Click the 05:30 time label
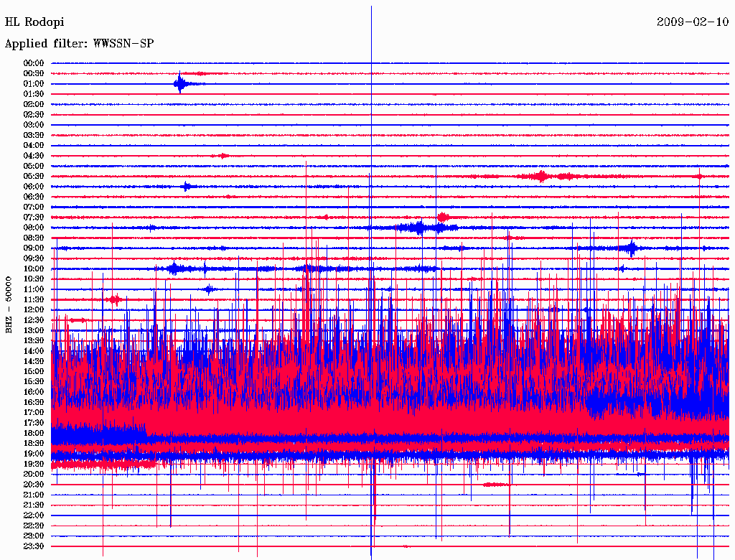 click(x=34, y=176)
